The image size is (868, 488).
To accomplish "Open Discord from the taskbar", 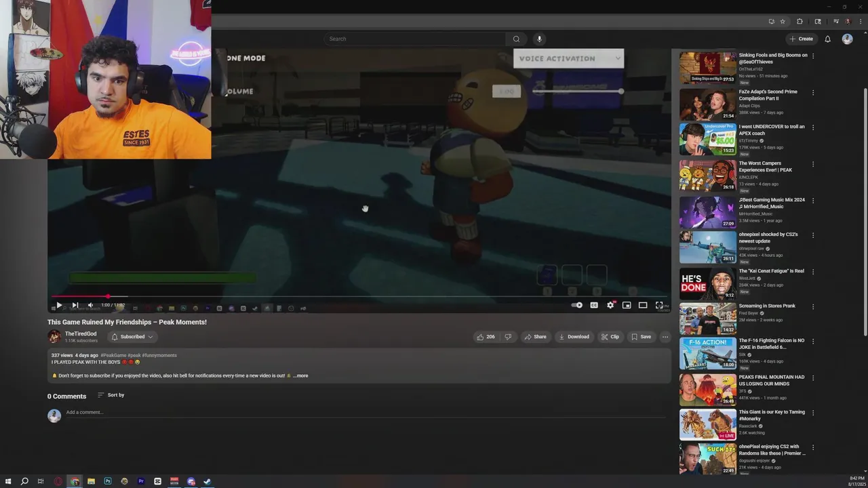I will pyautogui.click(x=191, y=481).
